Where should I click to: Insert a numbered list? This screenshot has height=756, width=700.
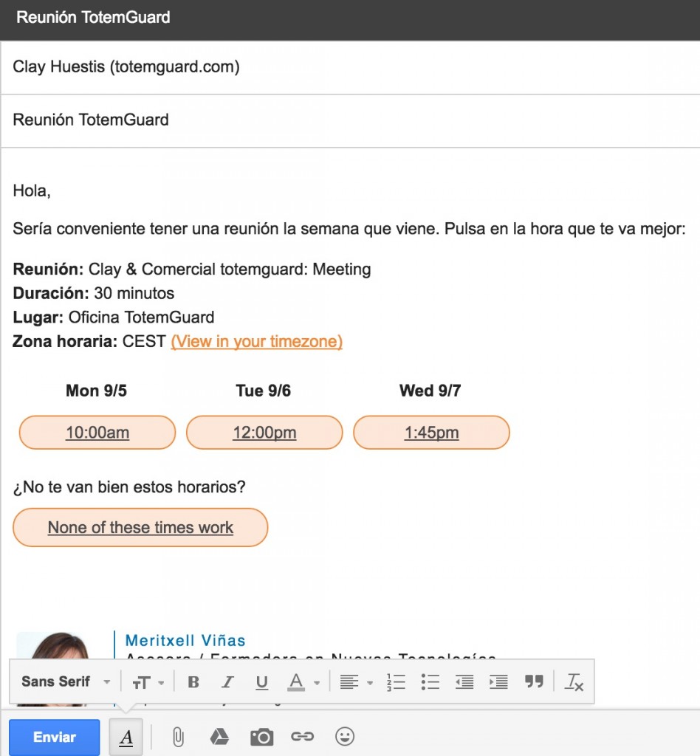396,681
